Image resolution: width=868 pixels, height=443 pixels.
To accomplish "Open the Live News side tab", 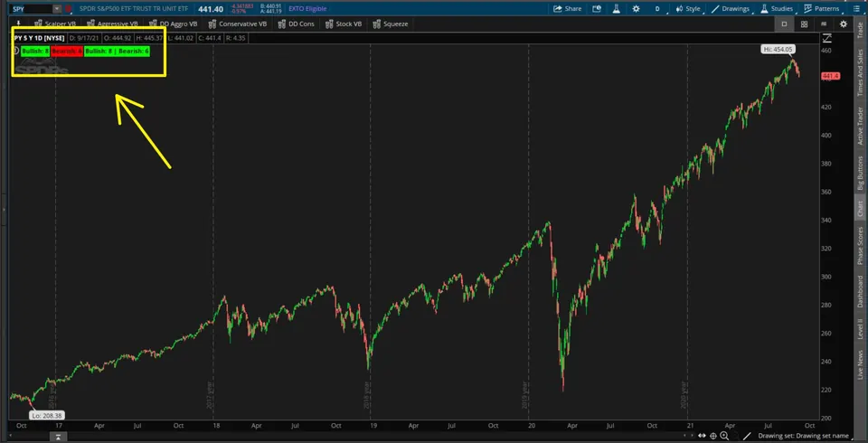I will point(860,364).
